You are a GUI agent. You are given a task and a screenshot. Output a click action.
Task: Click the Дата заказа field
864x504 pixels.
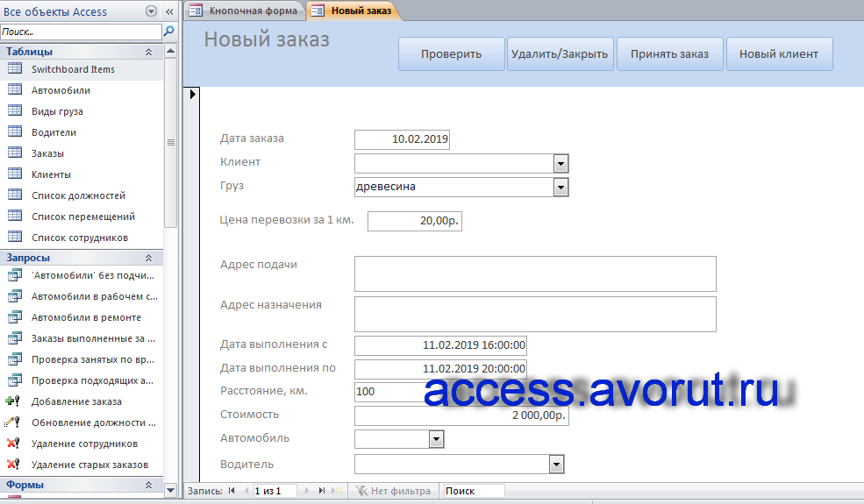pyautogui.click(x=403, y=139)
